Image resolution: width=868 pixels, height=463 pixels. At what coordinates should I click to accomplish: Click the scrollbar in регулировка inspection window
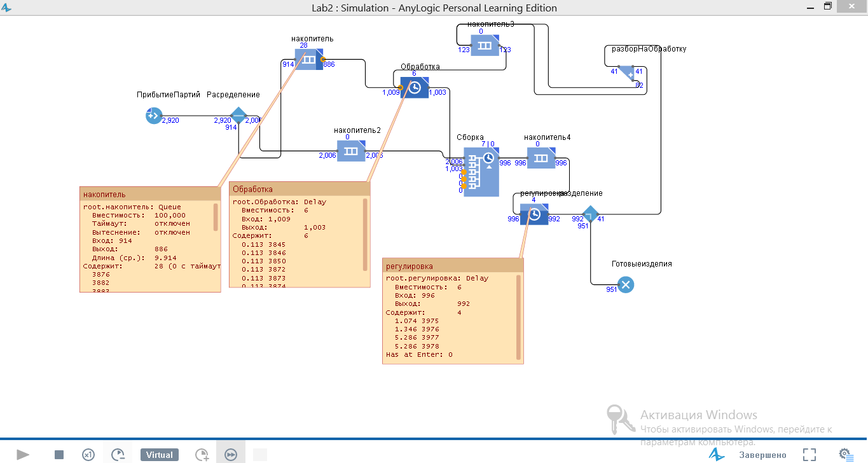click(x=519, y=317)
